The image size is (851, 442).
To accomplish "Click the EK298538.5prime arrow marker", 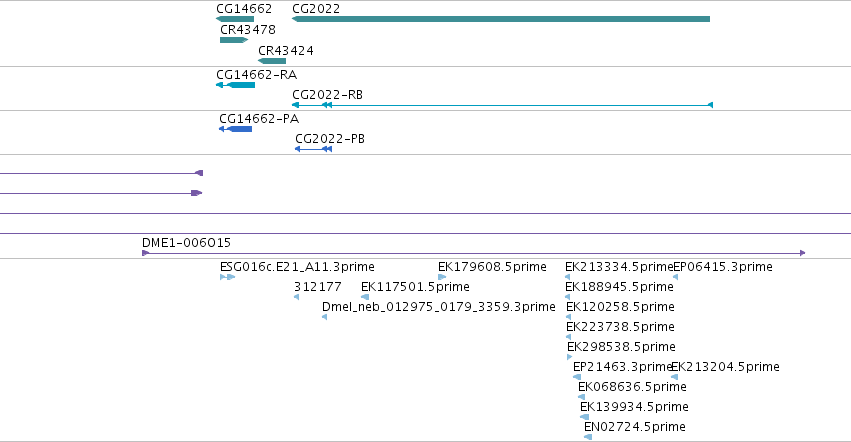I will click(x=570, y=357).
